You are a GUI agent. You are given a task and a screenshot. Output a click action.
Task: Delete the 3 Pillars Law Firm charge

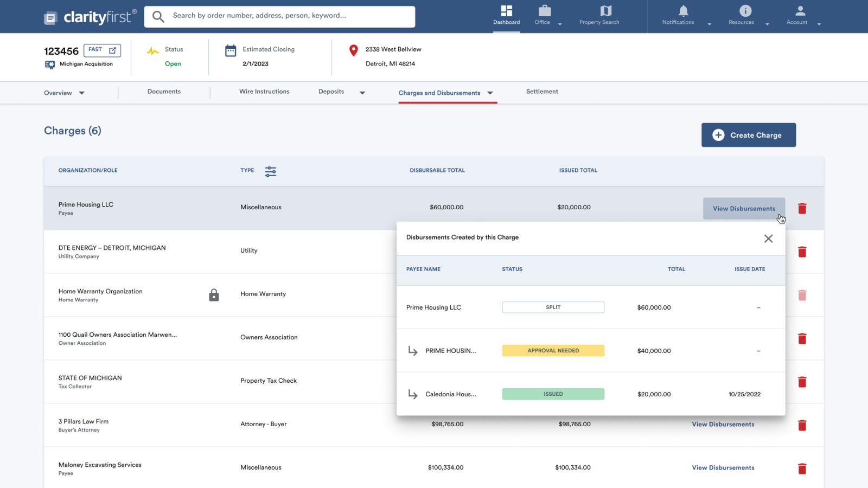(802, 425)
